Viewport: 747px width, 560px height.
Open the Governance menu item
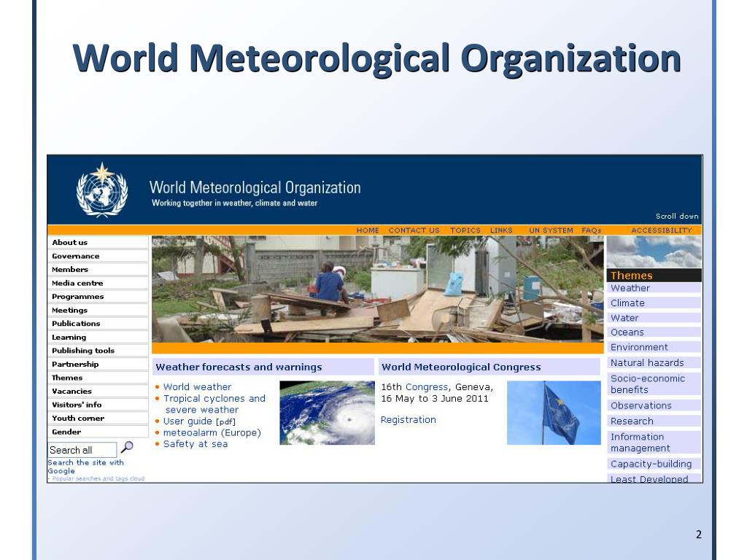click(x=98, y=256)
